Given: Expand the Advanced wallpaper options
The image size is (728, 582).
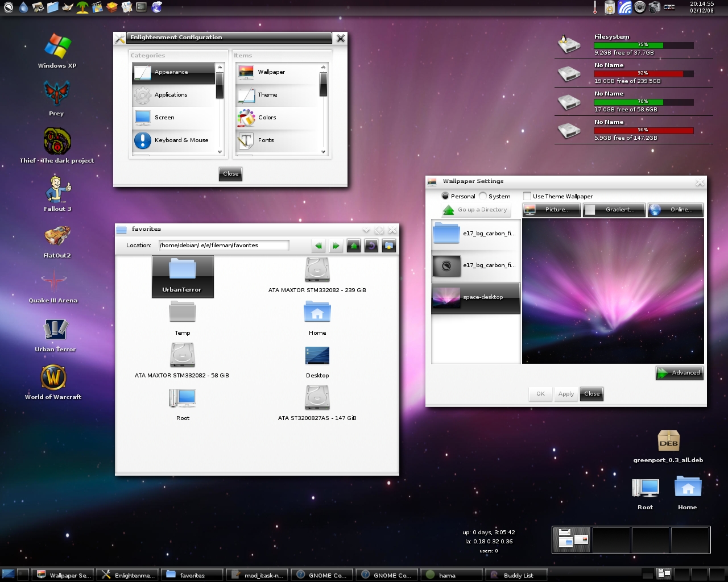Looking at the screenshot, I should [x=680, y=373].
